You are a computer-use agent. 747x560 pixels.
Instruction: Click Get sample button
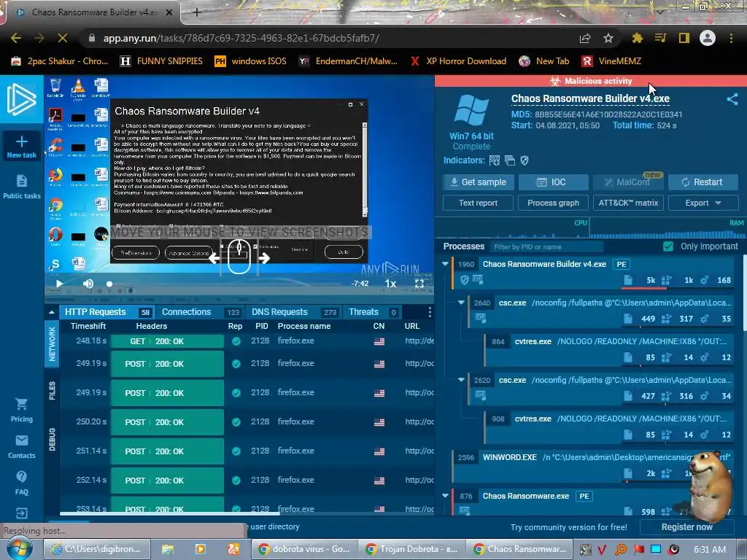[478, 182]
